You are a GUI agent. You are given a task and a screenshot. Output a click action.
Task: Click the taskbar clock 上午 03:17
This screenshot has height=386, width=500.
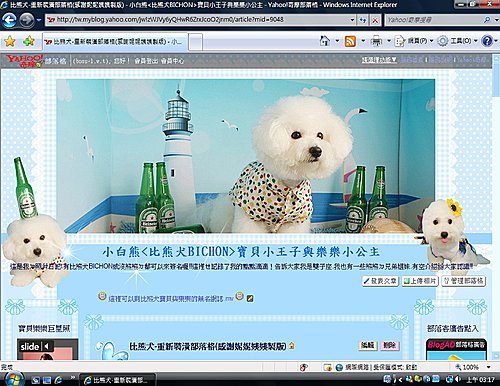(x=480, y=380)
